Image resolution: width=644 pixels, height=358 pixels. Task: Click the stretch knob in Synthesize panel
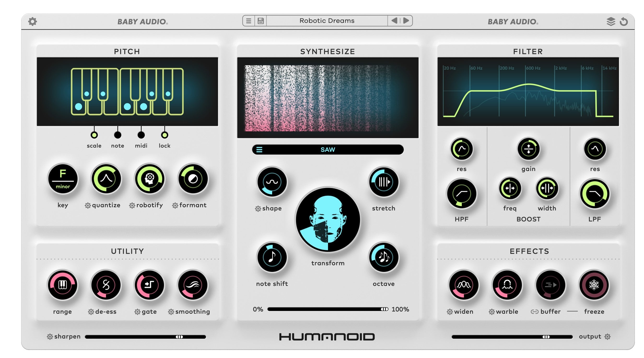(383, 183)
